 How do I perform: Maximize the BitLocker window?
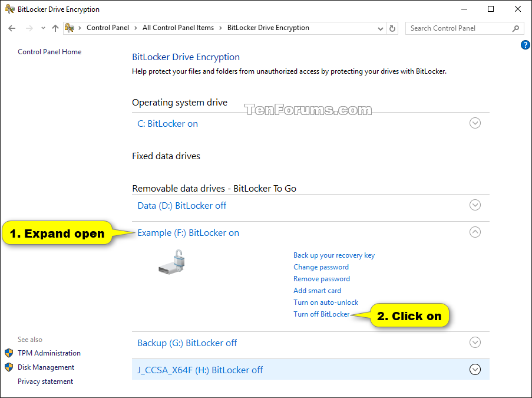tap(491, 9)
